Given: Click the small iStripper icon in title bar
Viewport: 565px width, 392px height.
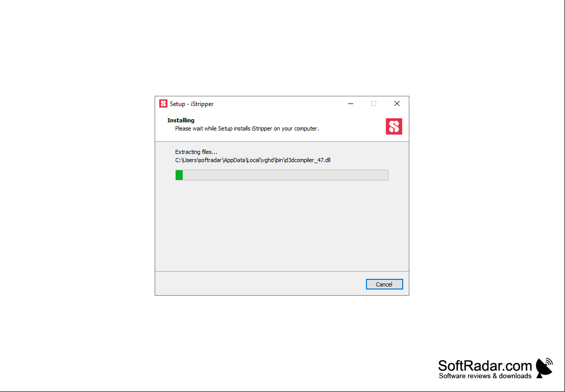Looking at the screenshot, I should (x=163, y=103).
